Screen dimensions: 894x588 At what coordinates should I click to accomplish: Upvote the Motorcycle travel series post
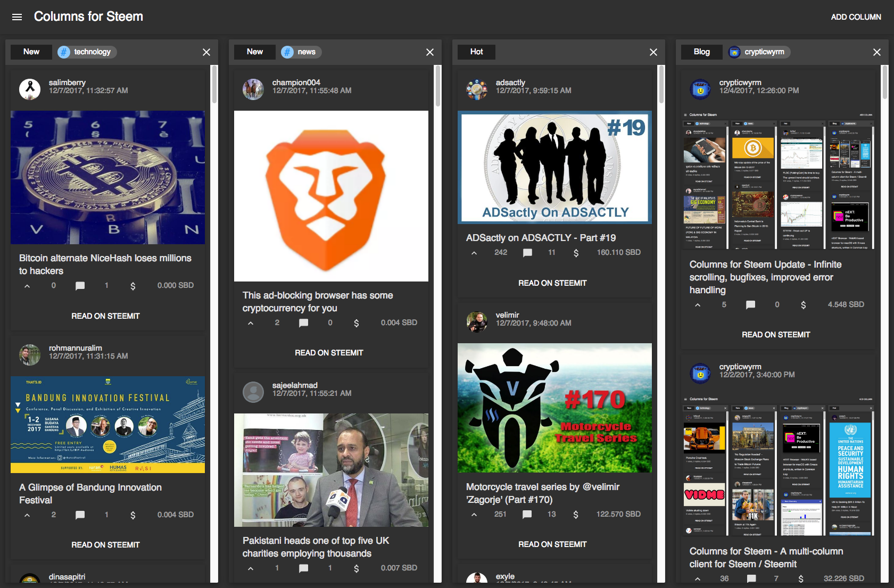coord(474,515)
